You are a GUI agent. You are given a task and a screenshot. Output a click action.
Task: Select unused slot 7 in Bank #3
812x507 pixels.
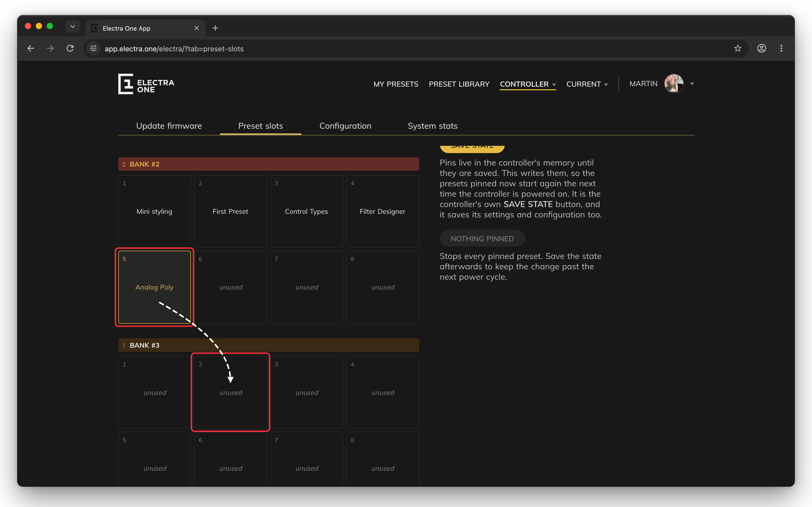point(306,459)
